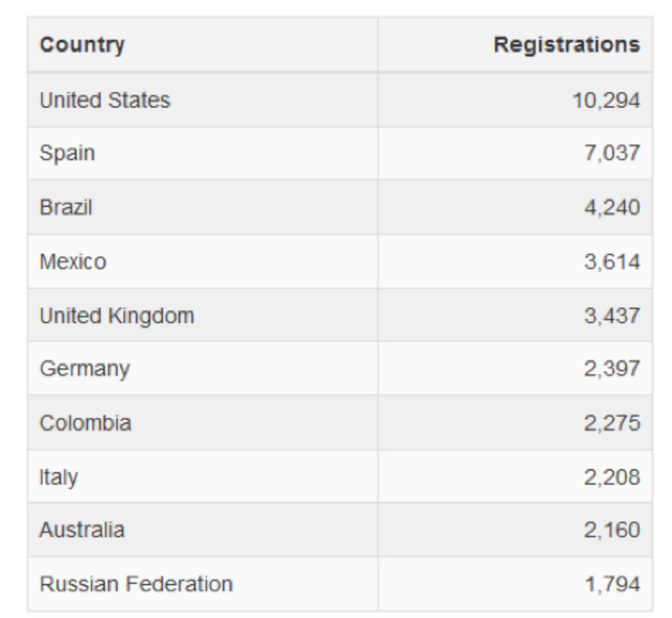Viewport: 672px width, 618px height.
Task: Click the 3,437 registrations value
Action: (x=612, y=316)
